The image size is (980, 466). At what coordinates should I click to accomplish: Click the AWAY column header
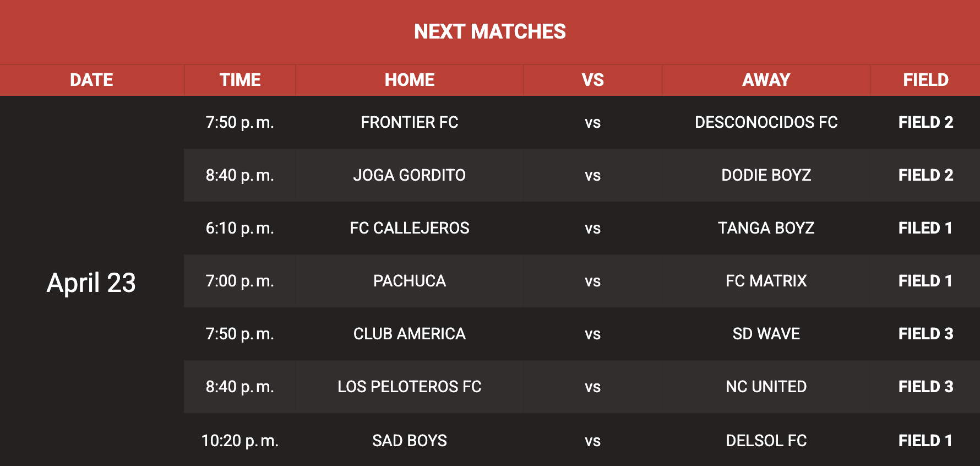pyautogui.click(x=766, y=80)
